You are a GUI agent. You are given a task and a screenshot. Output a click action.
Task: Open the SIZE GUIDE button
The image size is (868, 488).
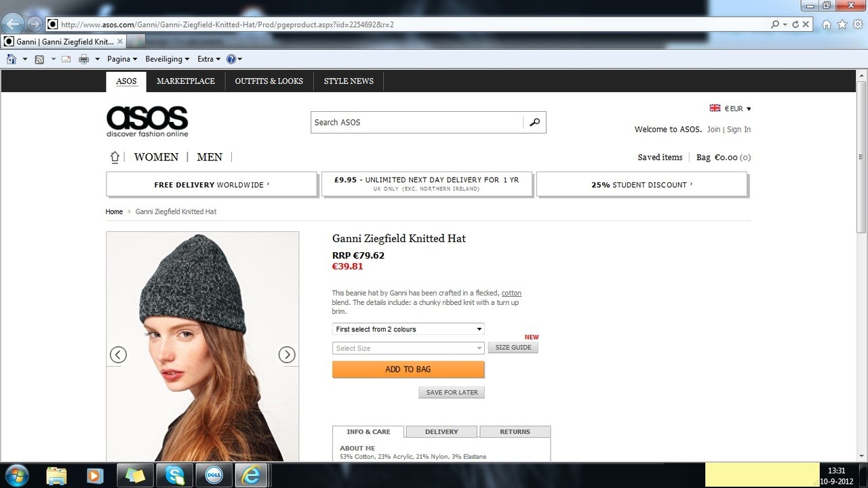(x=513, y=348)
